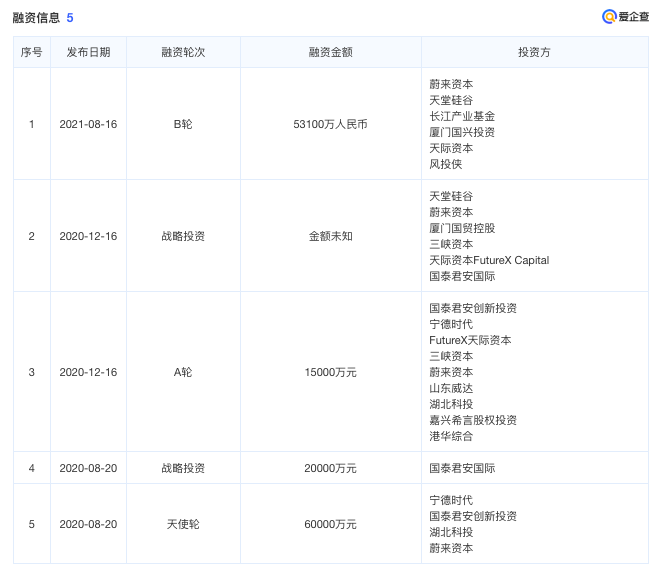Click date 2020-08-20 in the 20000万元 row
The image size is (662, 568).
[88, 468]
